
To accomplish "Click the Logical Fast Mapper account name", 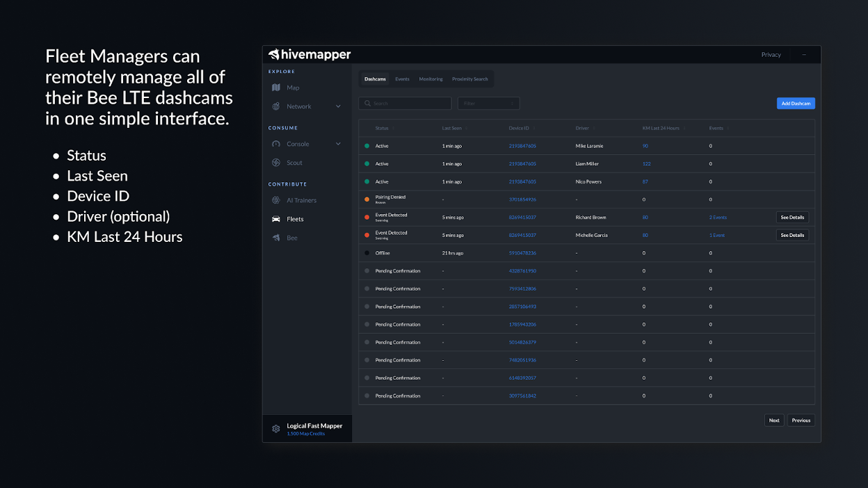I will tap(314, 426).
